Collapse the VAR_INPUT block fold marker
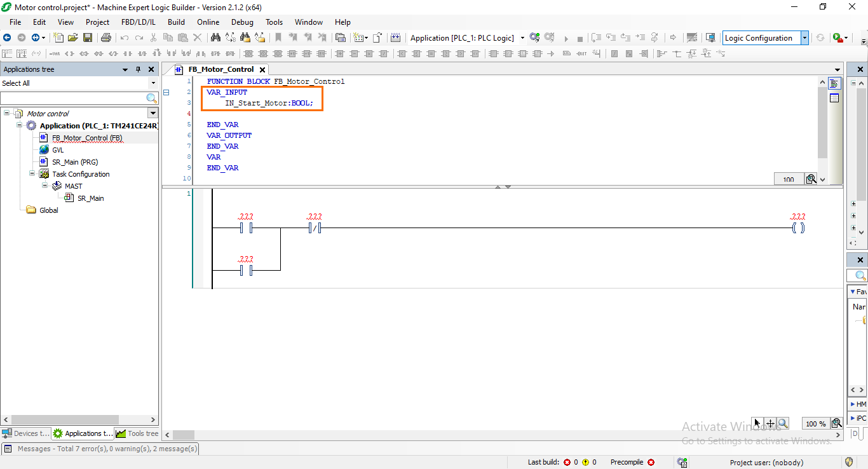The width and height of the screenshot is (868, 469). coord(166,93)
